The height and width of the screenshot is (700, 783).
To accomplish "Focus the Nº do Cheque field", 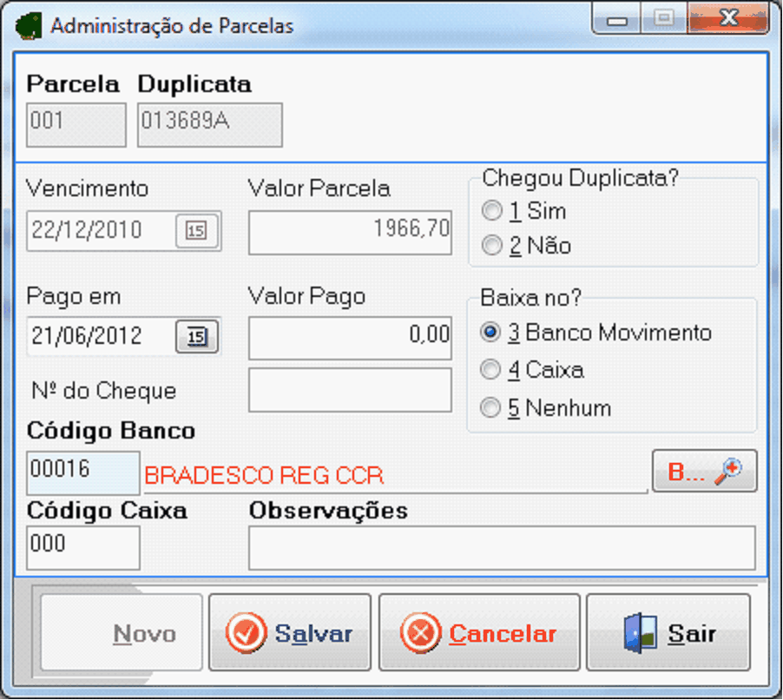I will click(x=350, y=390).
